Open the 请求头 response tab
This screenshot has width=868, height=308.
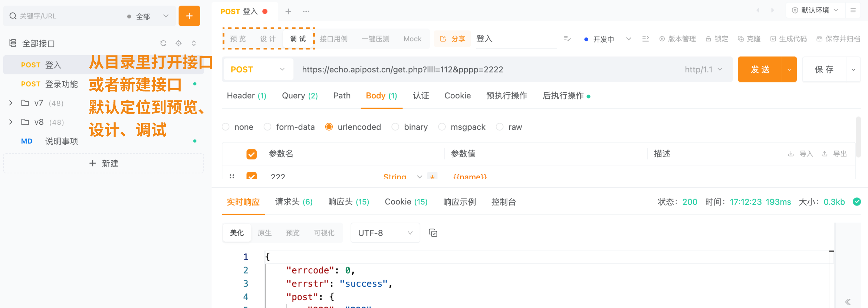[x=293, y=202]
